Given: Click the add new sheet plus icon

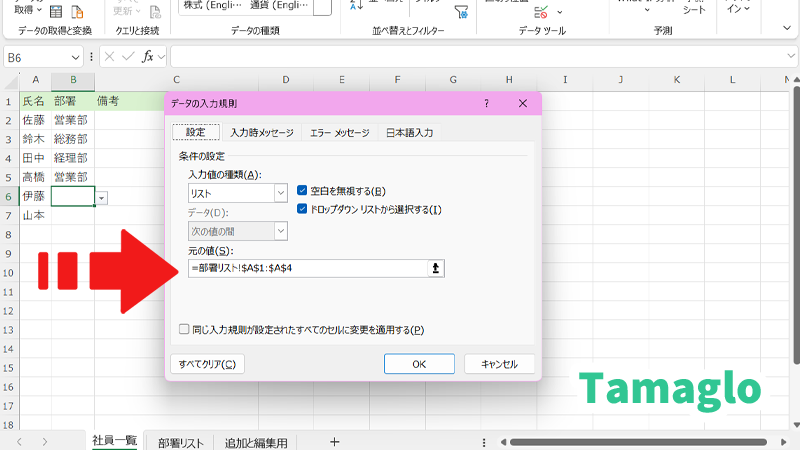Looking at the screenshot, I should click(x=334, y=442).
